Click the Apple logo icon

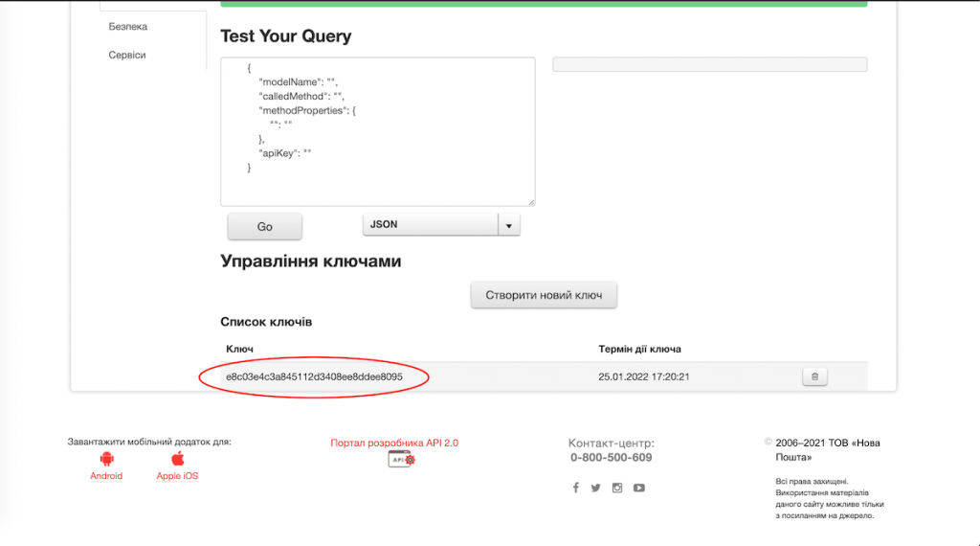(x=177, y=459)
